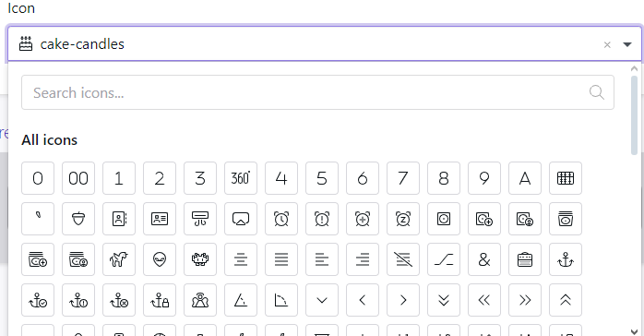Select the anchor with lock icon
The image size is (644, 336).
(x=160, y=300)
